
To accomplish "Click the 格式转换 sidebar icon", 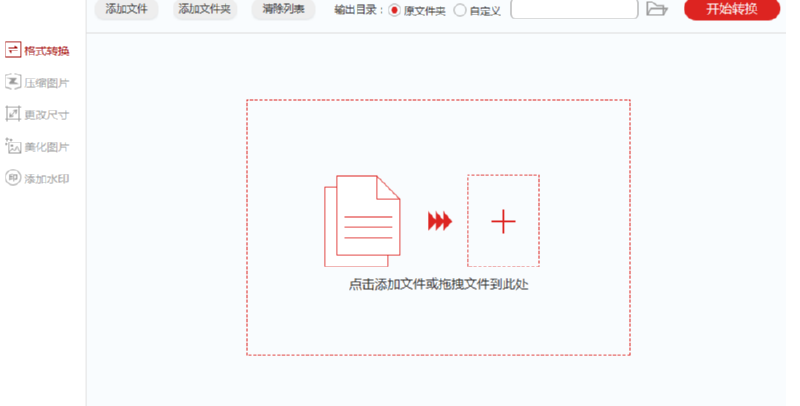I will click(x=13, y=50).
